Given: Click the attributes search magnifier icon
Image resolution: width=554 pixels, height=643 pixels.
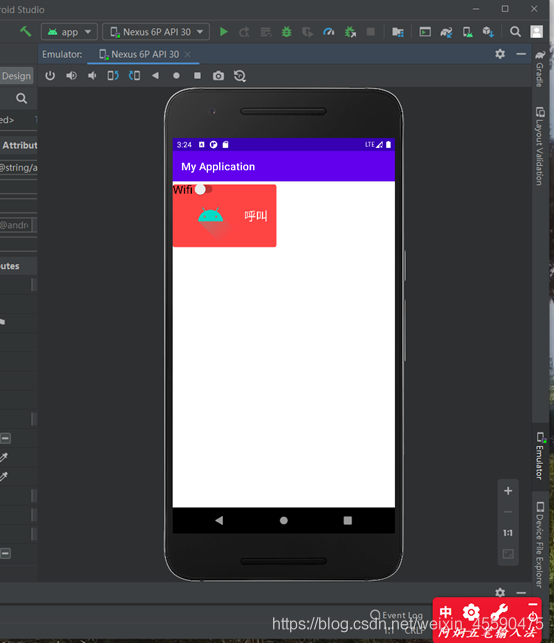Looking at the screenshot, I should click(x=21, y=98).
